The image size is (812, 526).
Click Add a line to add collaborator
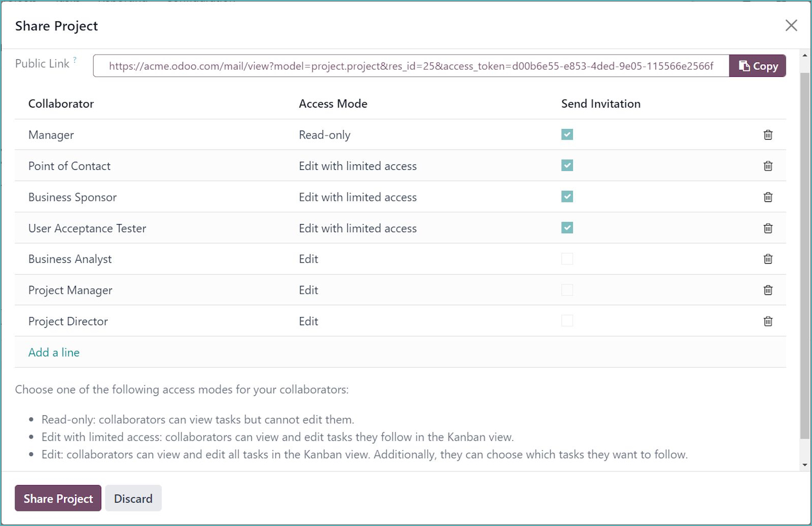click(54, 352)
